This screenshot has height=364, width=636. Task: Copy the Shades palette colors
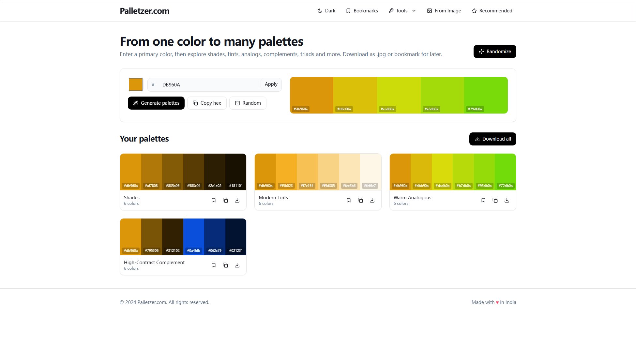pos(225,200)
